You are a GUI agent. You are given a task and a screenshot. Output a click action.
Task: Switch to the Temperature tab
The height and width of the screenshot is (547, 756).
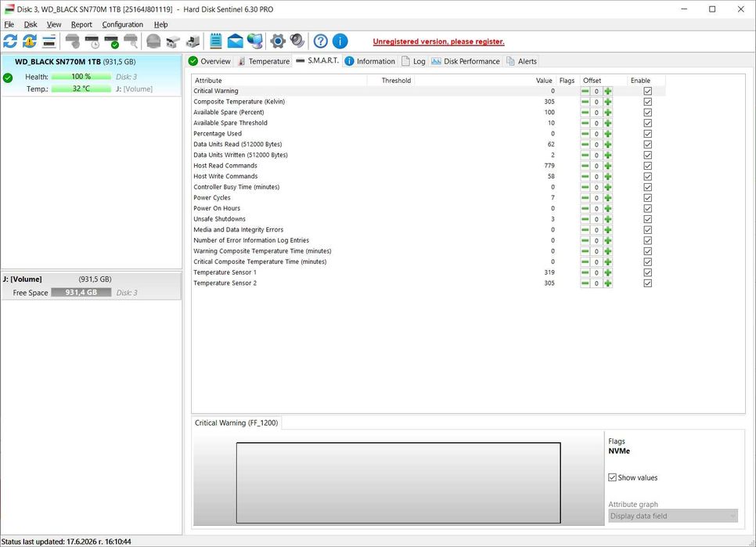264,61
